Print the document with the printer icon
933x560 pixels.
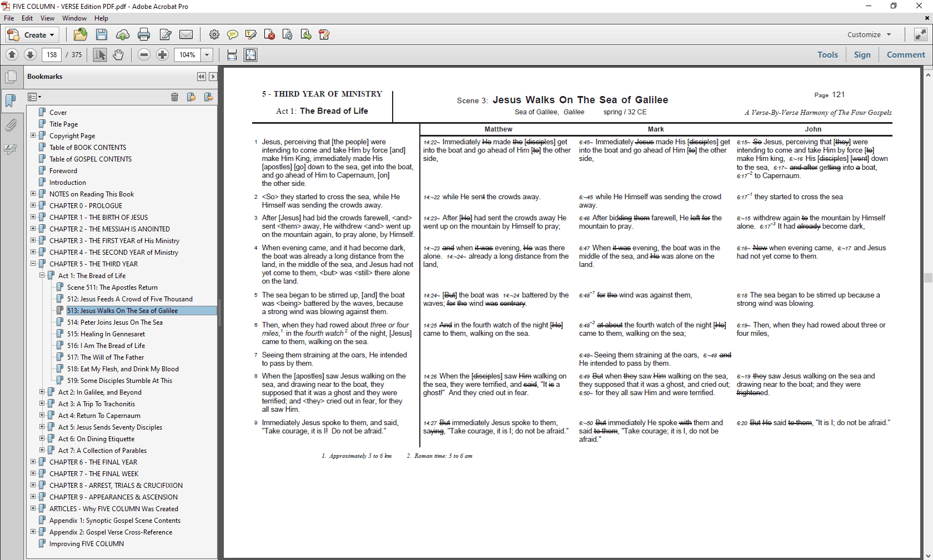[x=144, y=35]
